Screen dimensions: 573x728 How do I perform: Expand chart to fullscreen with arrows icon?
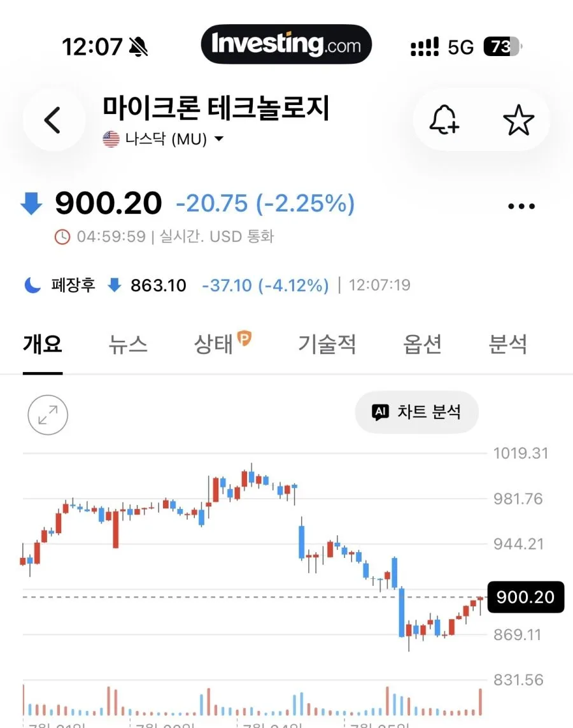pos(48,415)
